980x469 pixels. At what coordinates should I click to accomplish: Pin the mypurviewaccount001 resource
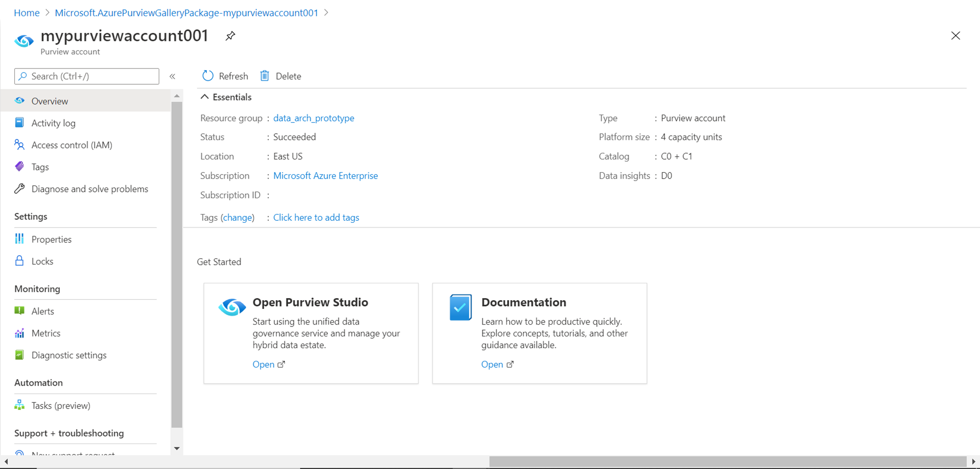pos(230,36)
